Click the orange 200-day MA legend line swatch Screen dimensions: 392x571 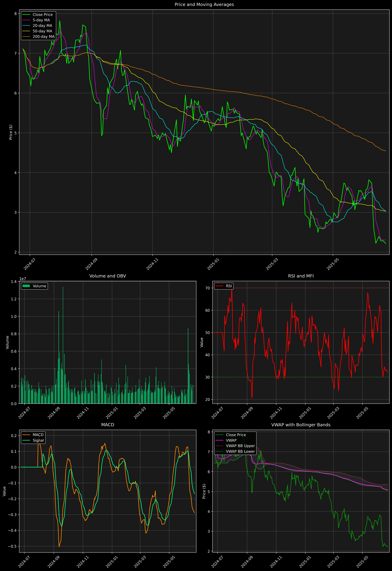click(26, 37)
